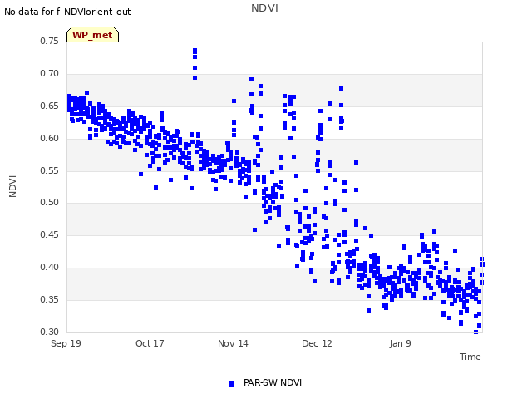Image resolution: width=532 pixels, height=399 pixels.
Task: Click the 0.40 y-axis value
Action: [49, 267]
